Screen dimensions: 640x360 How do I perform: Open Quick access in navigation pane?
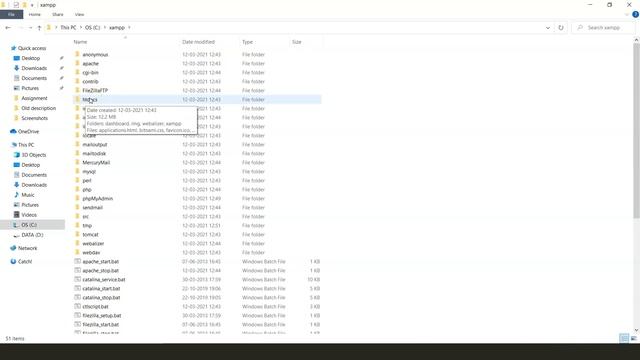pyautogui.click(x=32, y=48)
